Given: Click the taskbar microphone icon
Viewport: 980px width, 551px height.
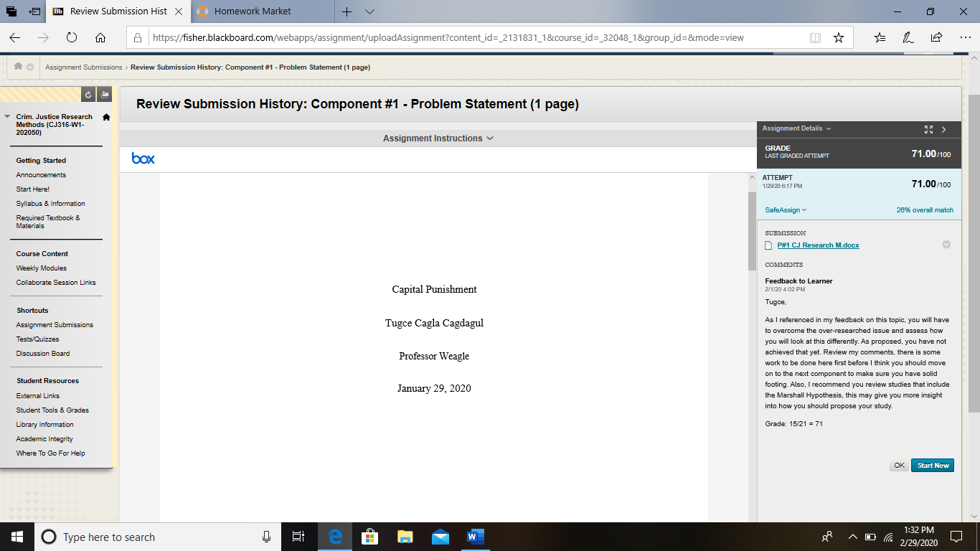Looking at the screenshot, I should pos(267,537).
